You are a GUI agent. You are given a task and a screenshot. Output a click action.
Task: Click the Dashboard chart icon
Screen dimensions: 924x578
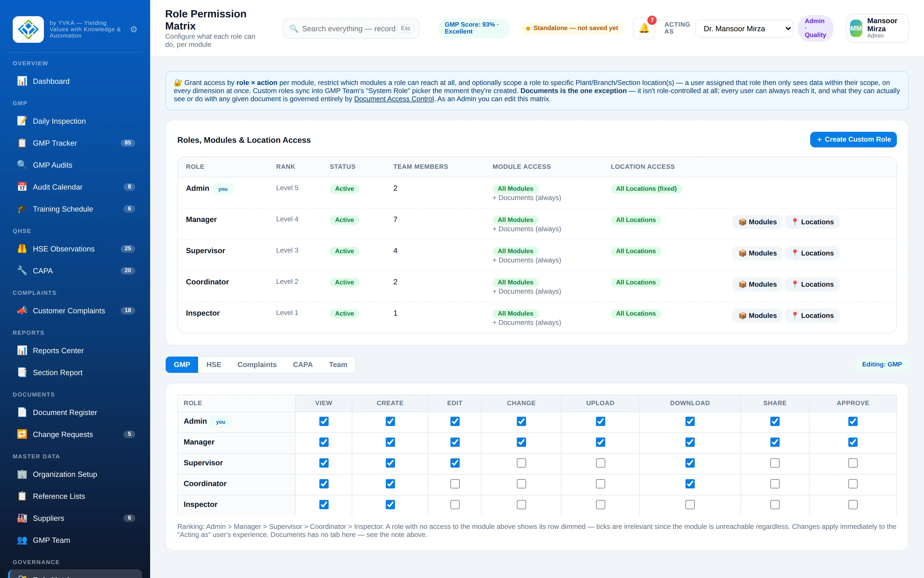[22, 81]
